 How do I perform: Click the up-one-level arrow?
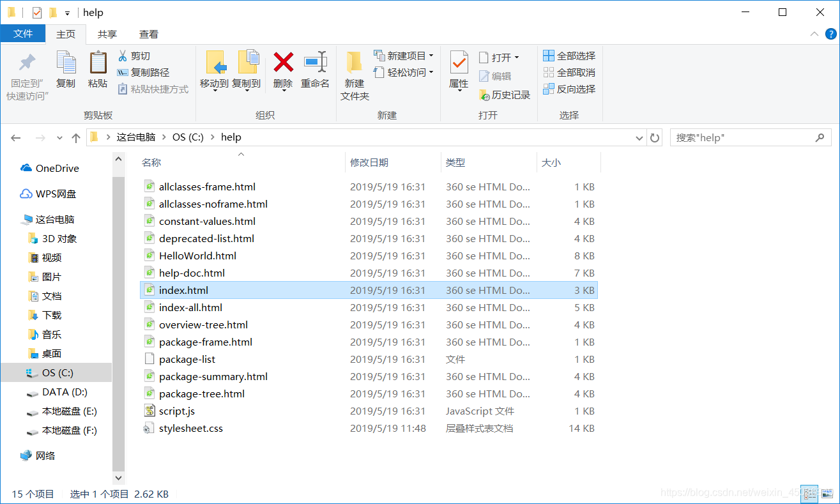point(76,137)
